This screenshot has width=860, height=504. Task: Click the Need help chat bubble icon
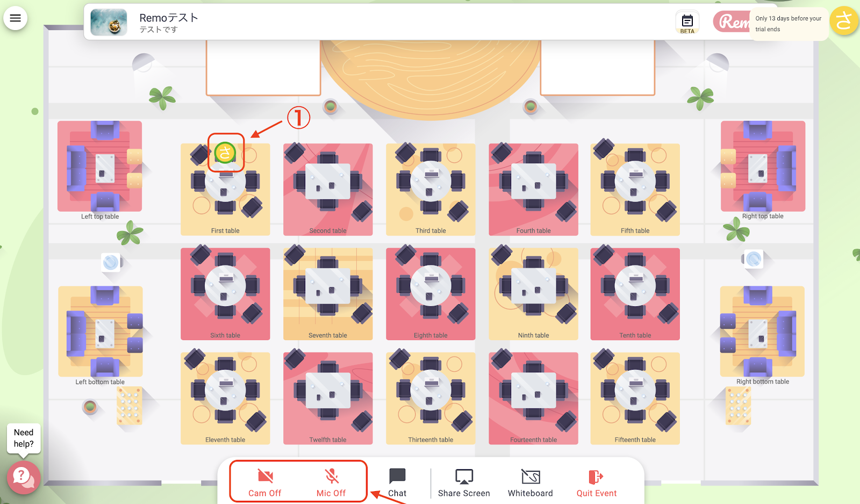pos(22,477)
